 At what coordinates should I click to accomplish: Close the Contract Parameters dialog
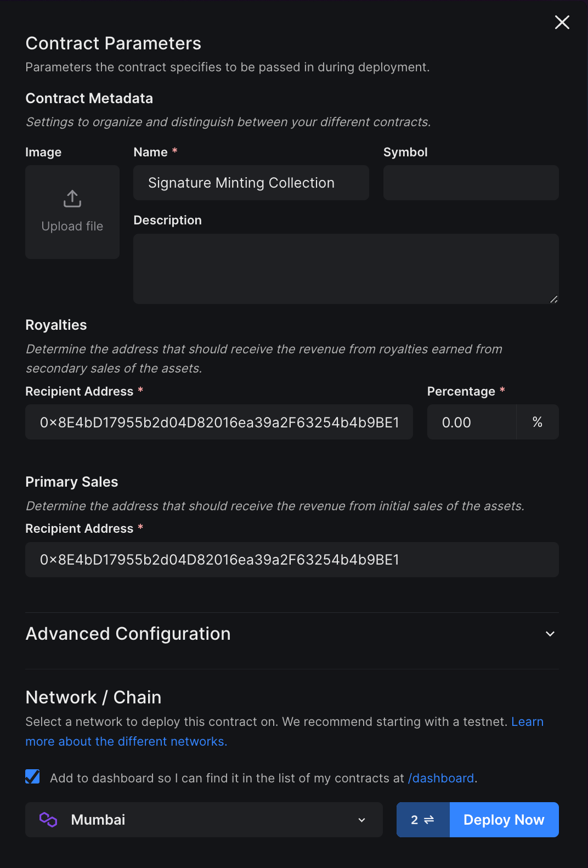coord(562,22)
